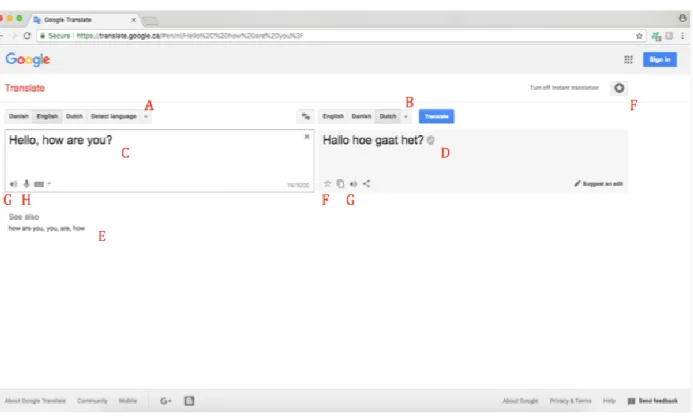Select English as source language
This screenshot has width=693, height=418.
[x=47, y=116]
